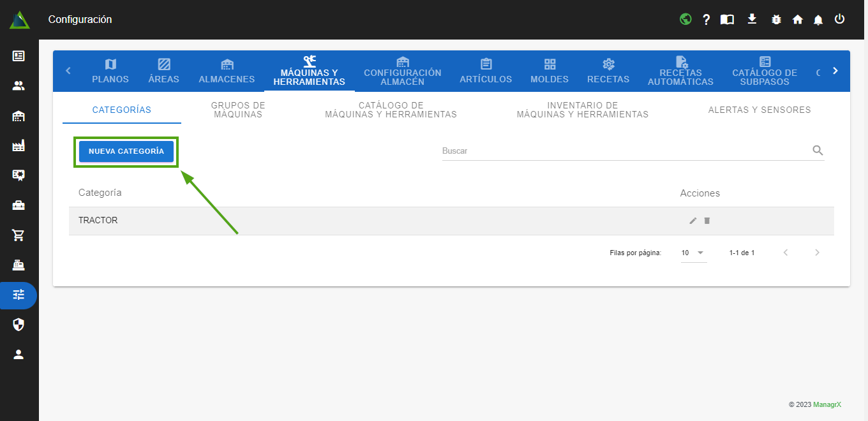Viewport: 868px width, 421px height.
Task: Switch to Grupos de Máquinas tab
Action: tap(238, 110)
